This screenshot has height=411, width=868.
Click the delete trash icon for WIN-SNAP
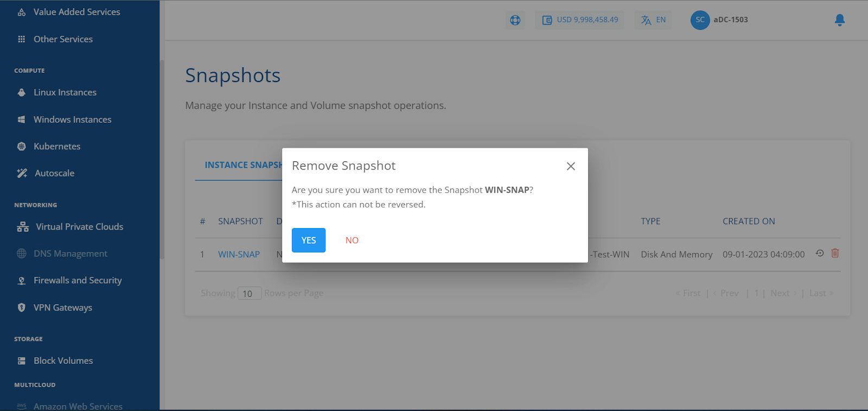[835, 253]
